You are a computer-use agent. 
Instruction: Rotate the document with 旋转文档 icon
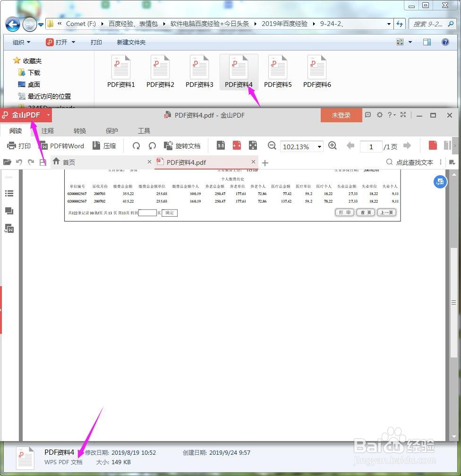[x=181, y=145]
